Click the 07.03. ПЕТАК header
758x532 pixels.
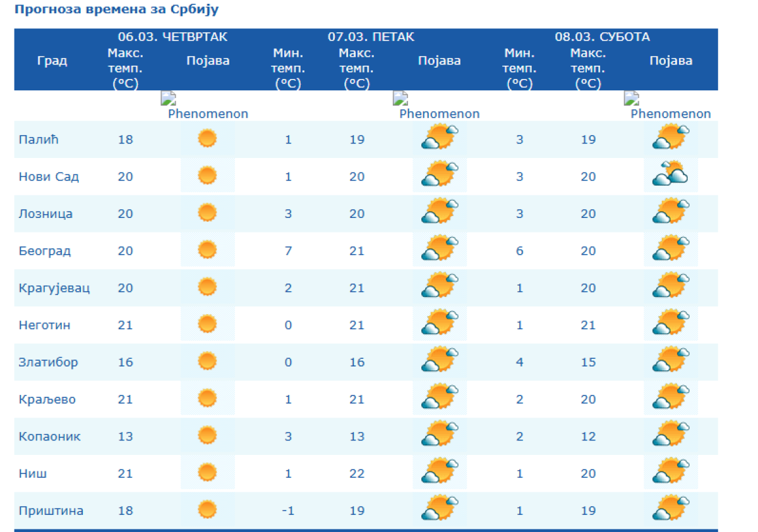click(371, 37)
